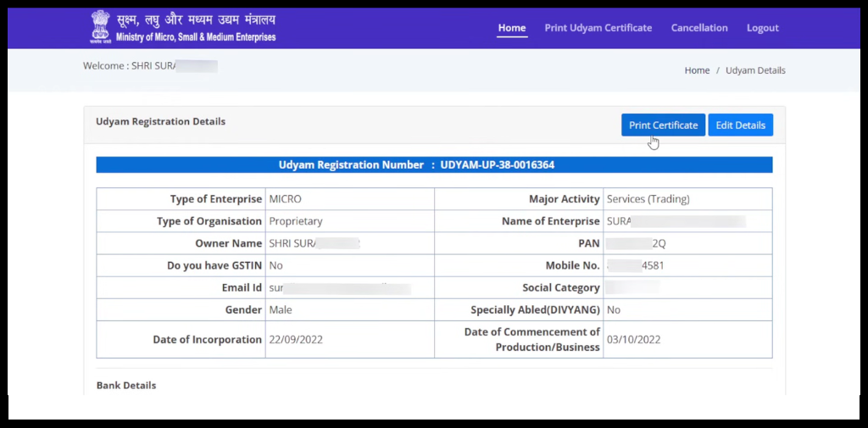Click the Social Category label

click(561, 288)
